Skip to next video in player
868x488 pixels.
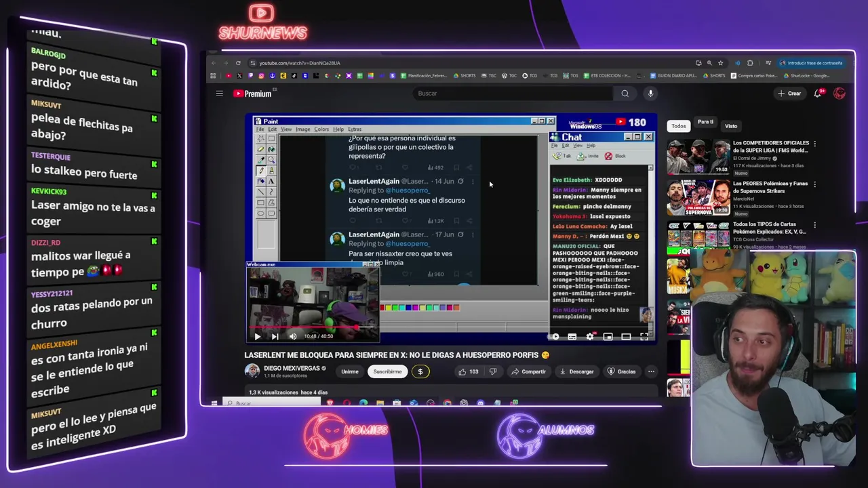click(x=275, y=336)
